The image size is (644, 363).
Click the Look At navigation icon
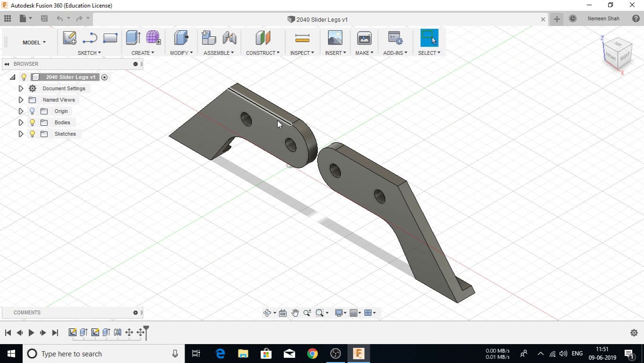click(x=283, y=313)
